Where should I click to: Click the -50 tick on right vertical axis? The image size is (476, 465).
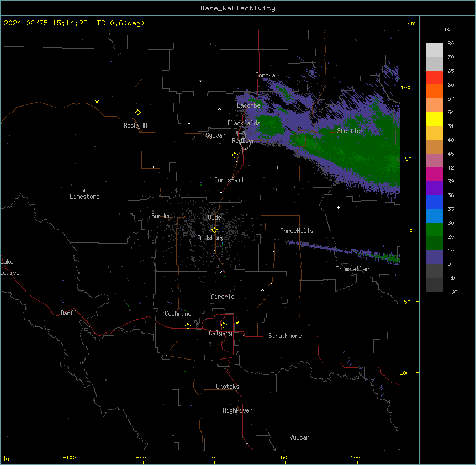pyautogui.click(x=405, y=302)
